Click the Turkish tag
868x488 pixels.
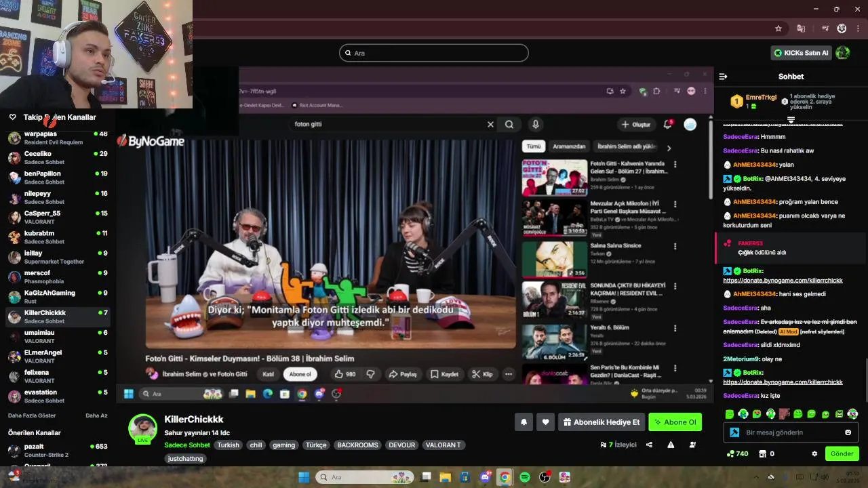228,445
